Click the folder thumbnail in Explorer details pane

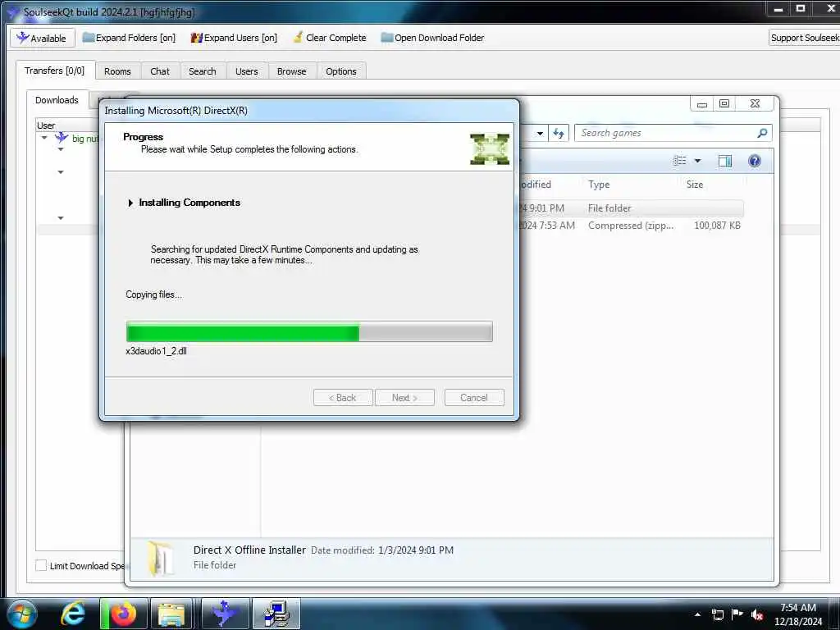coord(162,558)
